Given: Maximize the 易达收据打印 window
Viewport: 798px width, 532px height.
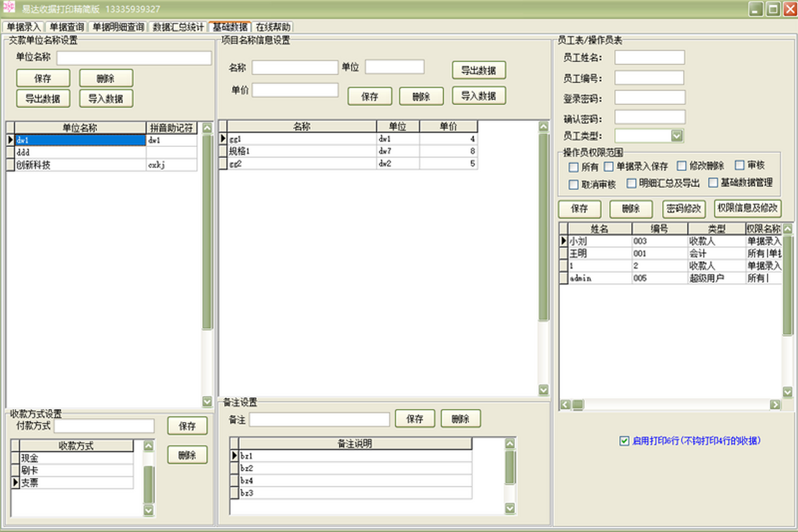Looking at the screenshot, I should click(x=772, y=9).
